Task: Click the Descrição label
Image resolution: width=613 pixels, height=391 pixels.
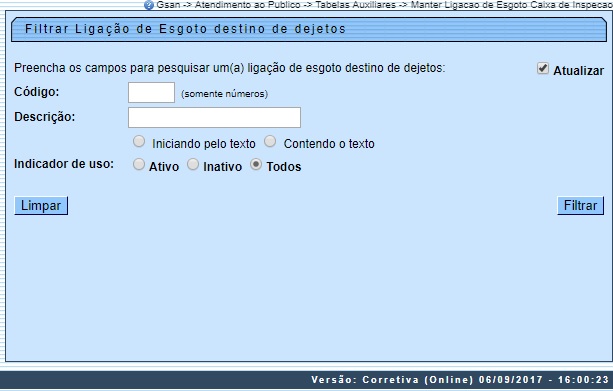Action: 45,117
